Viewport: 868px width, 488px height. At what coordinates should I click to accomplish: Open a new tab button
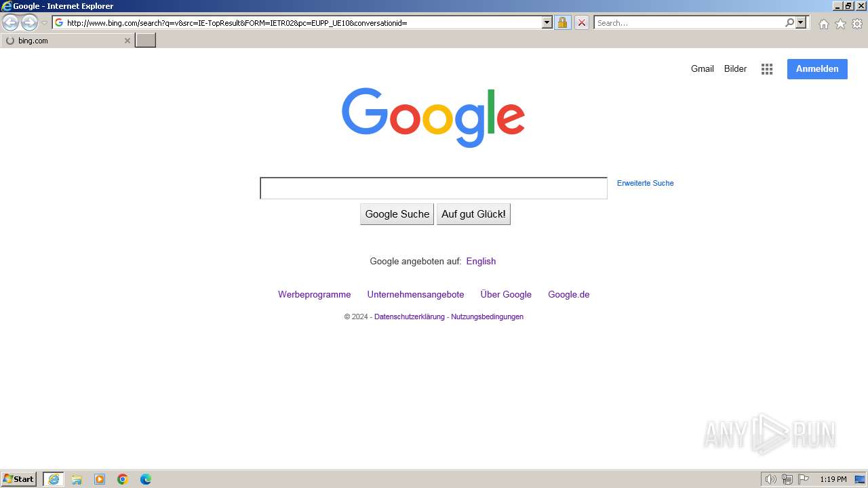tap(146, 41)
